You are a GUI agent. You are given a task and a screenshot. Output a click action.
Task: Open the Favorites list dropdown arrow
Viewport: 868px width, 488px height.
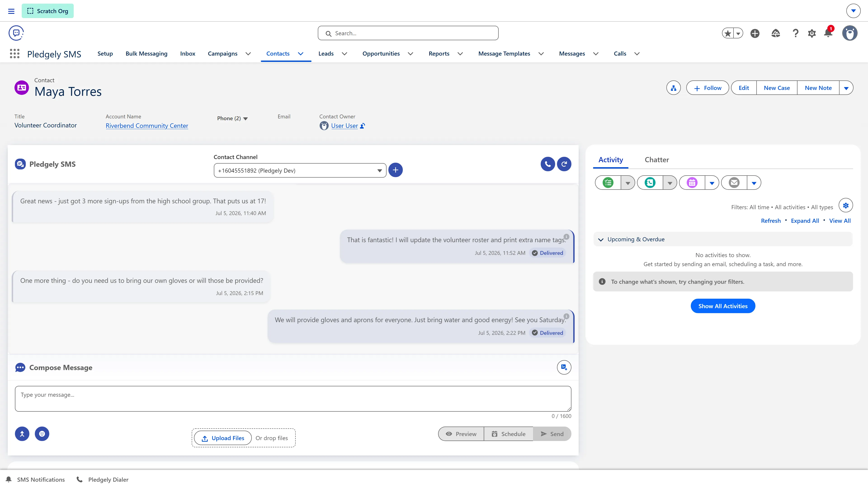pyautogui.click(x=738, y=33)
